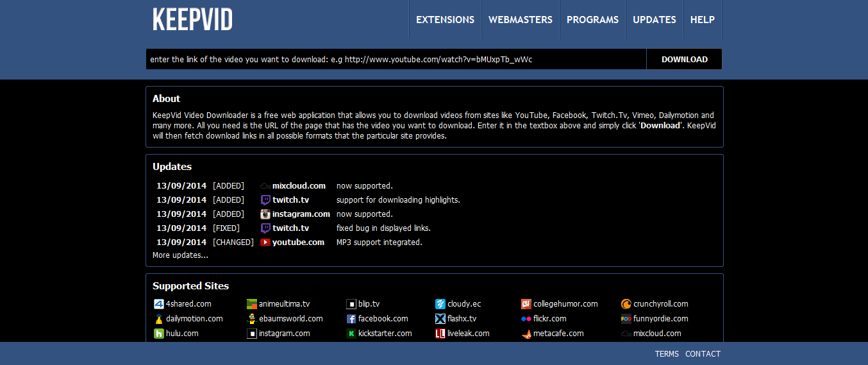Open the collegehumor.com link
Viewport: 868px width, 365px height.
coord(565,304)
